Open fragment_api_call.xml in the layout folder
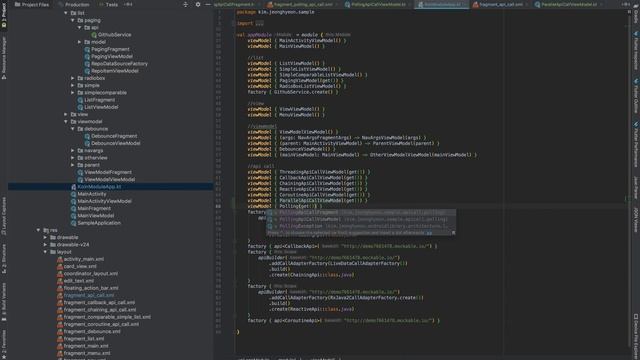 tap(85, 295)
